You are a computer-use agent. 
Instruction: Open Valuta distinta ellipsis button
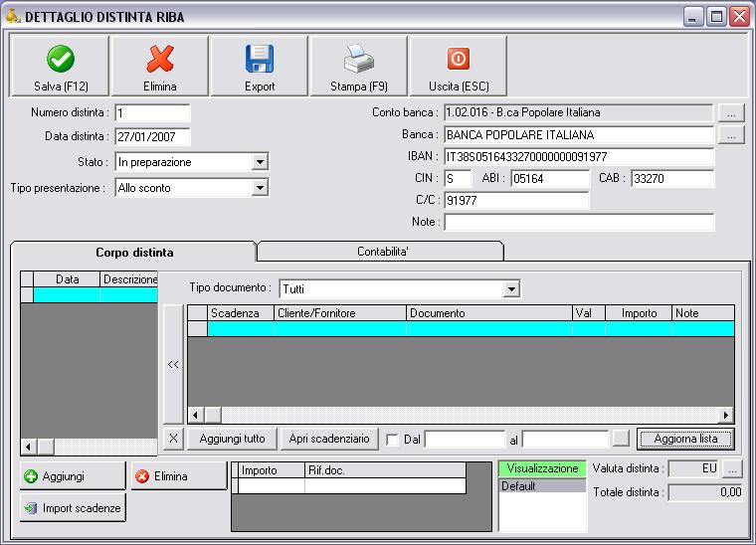[732, 468]
